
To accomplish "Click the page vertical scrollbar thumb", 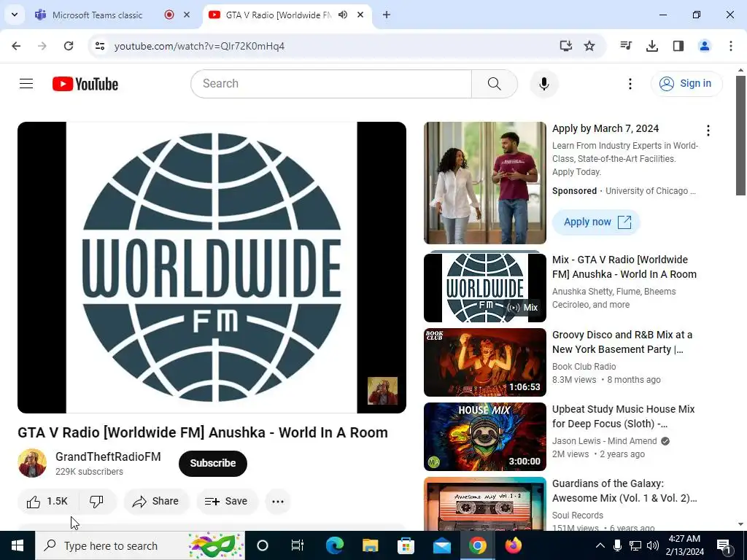I will click(x=740, y=135).
